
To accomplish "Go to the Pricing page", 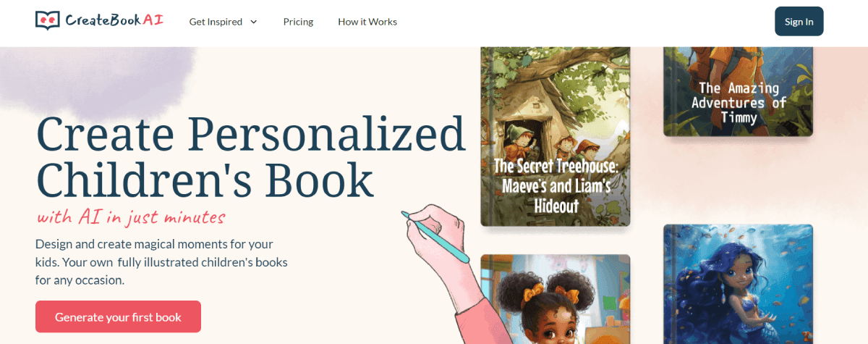I will click(298, 22).
